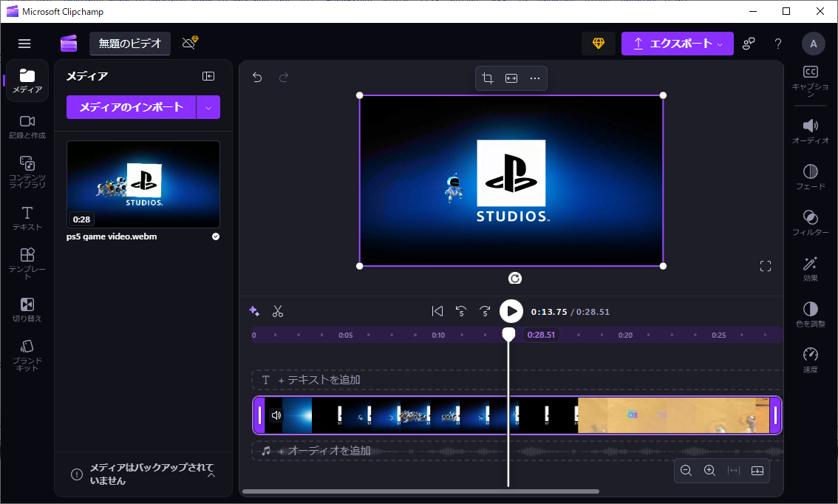The width and height of the screenshot is (838, 504).
Task: Open the 速度 speed settings panel
Action: (x=810, y=358)
